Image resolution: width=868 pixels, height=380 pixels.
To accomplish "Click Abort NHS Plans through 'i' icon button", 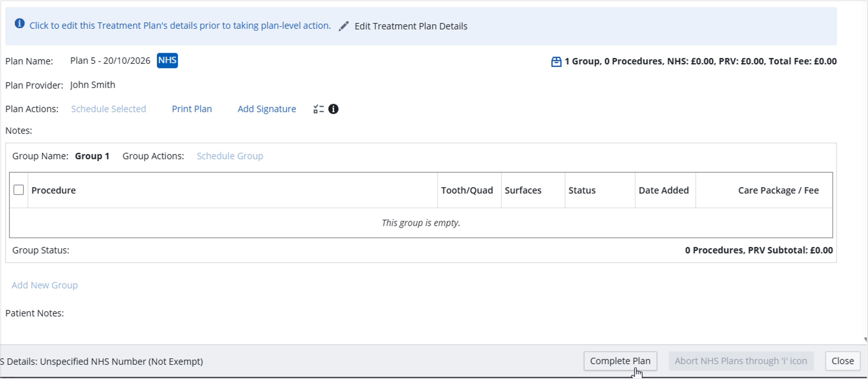I will point(741,361).
